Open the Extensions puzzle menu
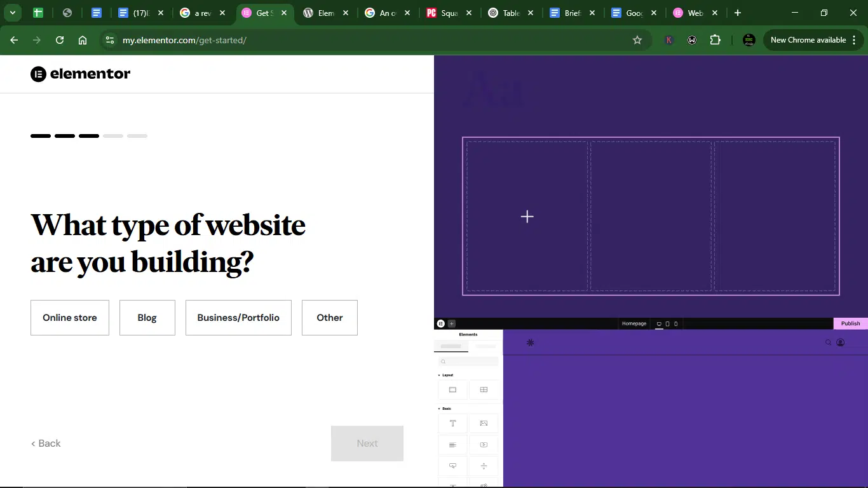 (x=715, y=40)
